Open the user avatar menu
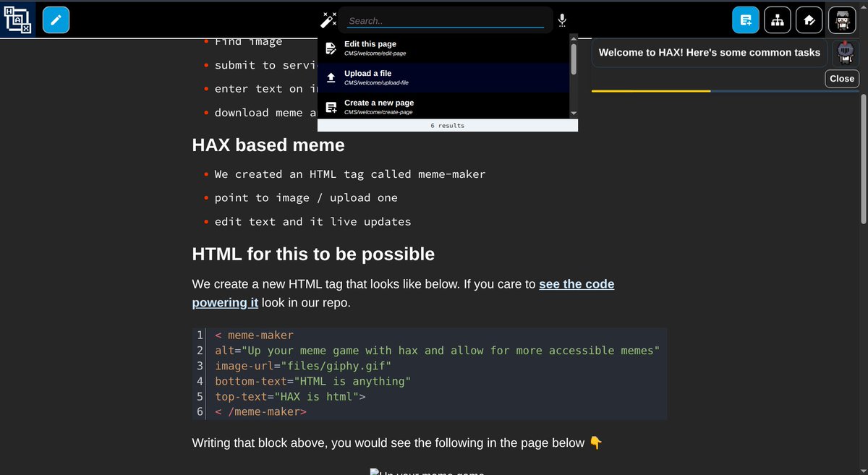 point(842,20)
